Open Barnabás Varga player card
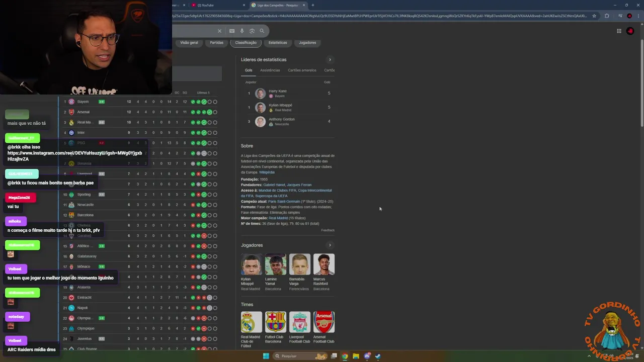 pos(299,272)
